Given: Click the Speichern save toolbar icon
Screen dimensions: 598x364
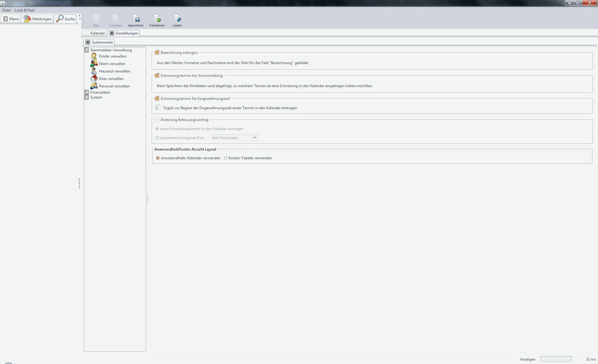Looking at the screenshot, I should point(136,18).
